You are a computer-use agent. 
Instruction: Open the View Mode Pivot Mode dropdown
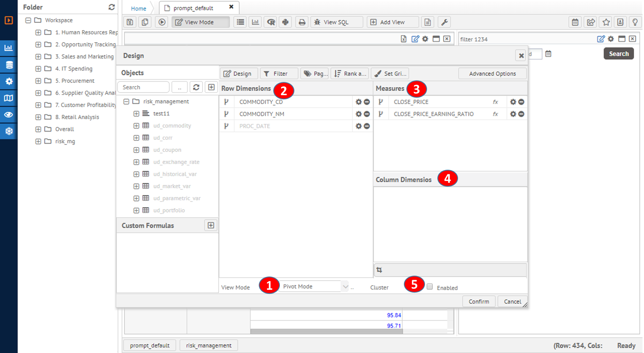coord(345,286)
